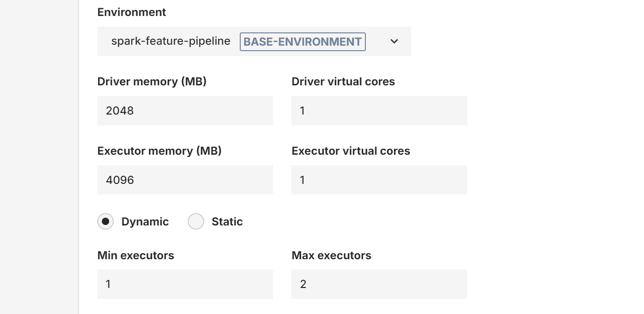Click the BASE-ENVIRONMENT badge

(302, 42)
